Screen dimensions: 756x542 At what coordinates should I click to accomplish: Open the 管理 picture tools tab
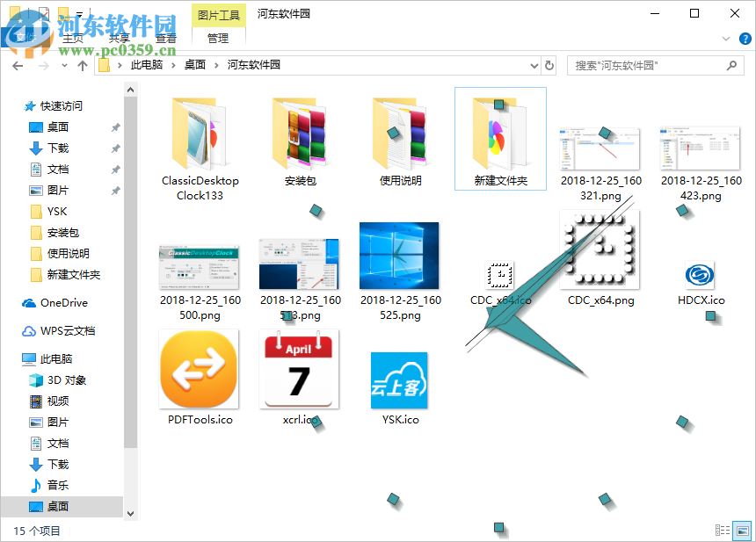coord(216,39)
